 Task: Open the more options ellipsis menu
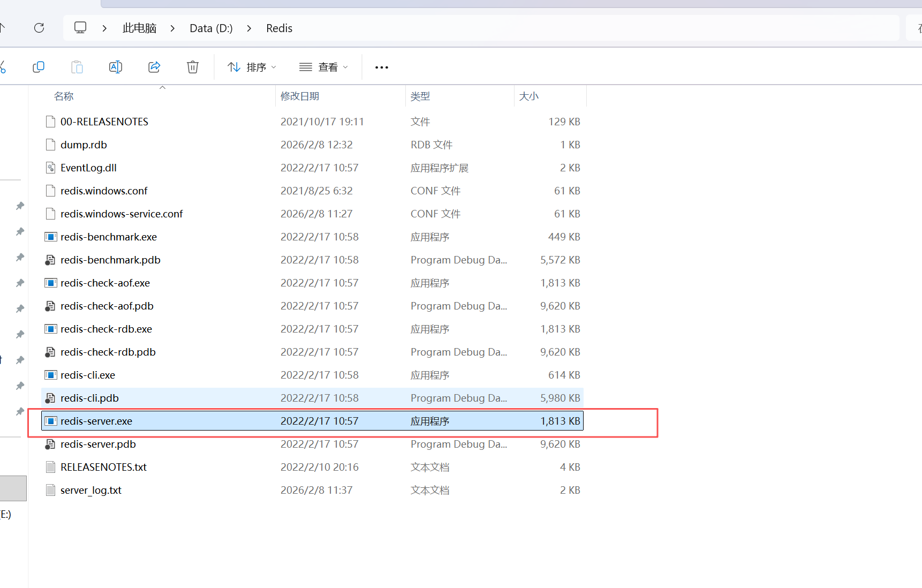pos(382,67)
